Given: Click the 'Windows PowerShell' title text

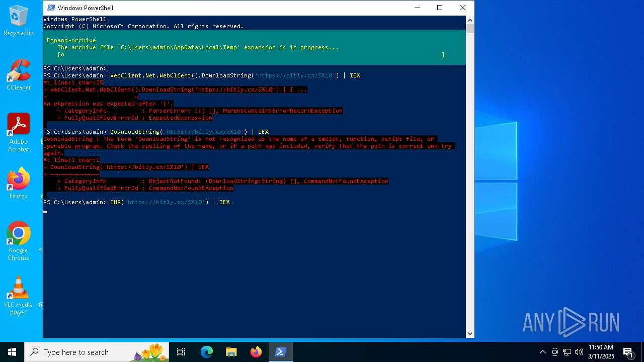Looking at the screenshot, I should coord(86,8).
